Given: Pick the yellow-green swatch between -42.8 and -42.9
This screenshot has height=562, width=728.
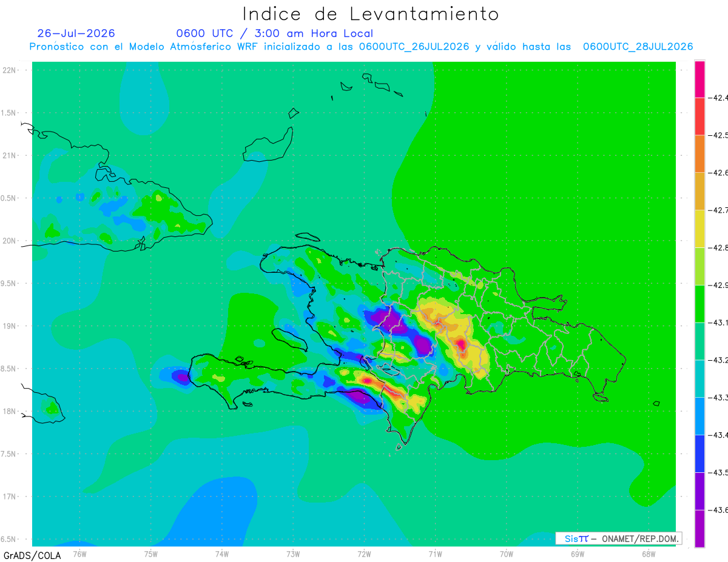Looking at the screenshot, I should (699, 266).
